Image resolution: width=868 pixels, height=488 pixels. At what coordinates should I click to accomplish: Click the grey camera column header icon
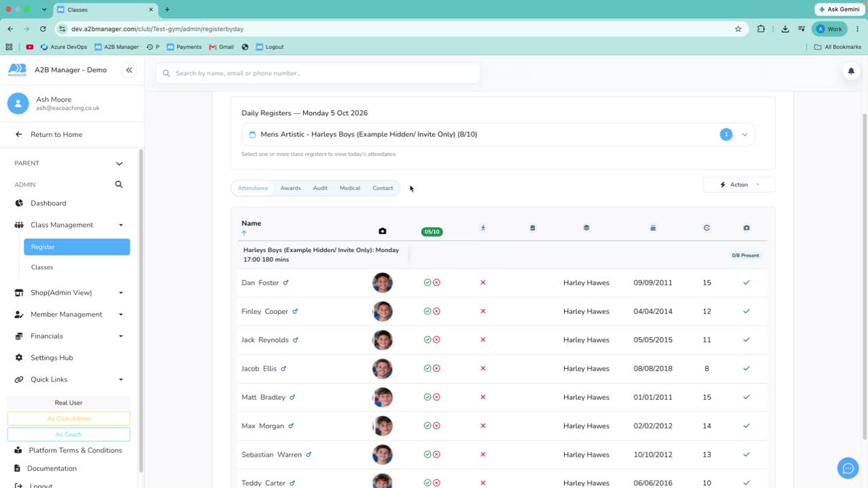click(747, 228)
